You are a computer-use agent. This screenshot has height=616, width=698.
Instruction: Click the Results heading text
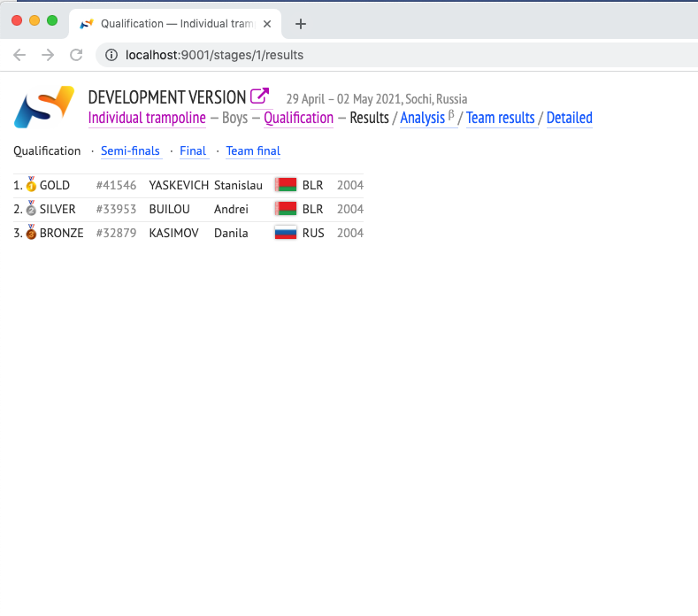click(369, 118)
